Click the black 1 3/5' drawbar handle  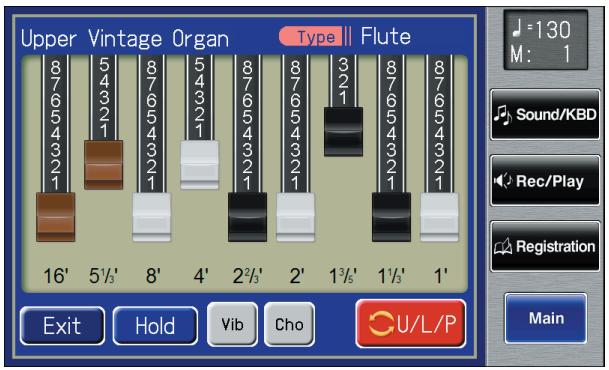coord(343,132)
